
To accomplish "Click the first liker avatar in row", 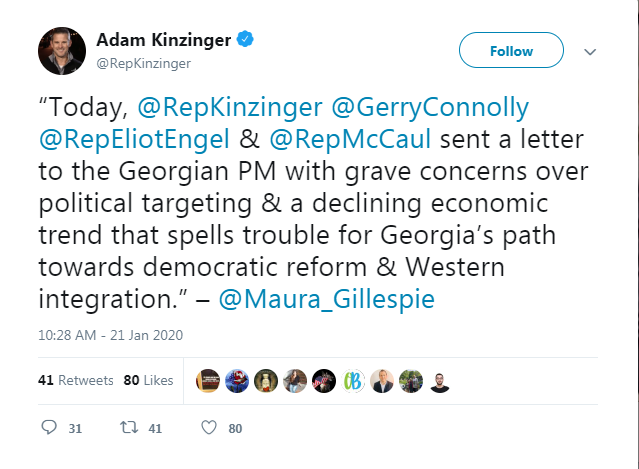I will pos(207,381).
